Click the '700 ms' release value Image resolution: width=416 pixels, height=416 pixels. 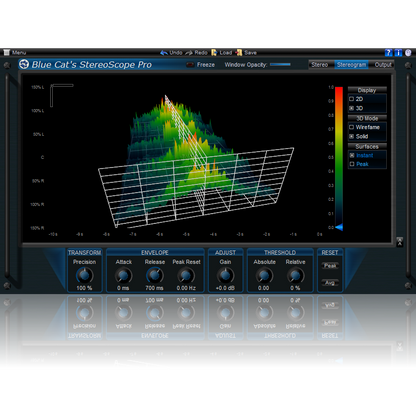(x=154, y=288)
